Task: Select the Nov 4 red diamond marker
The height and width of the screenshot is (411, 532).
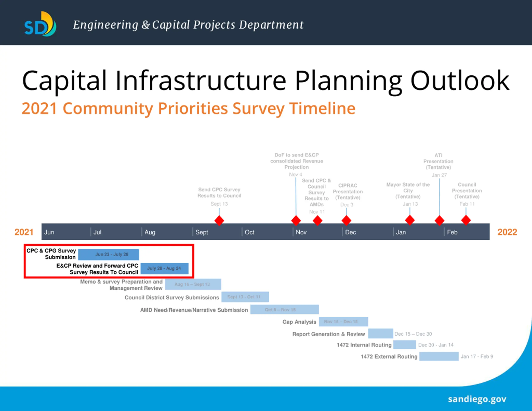Action: click(x=296, y=220)
